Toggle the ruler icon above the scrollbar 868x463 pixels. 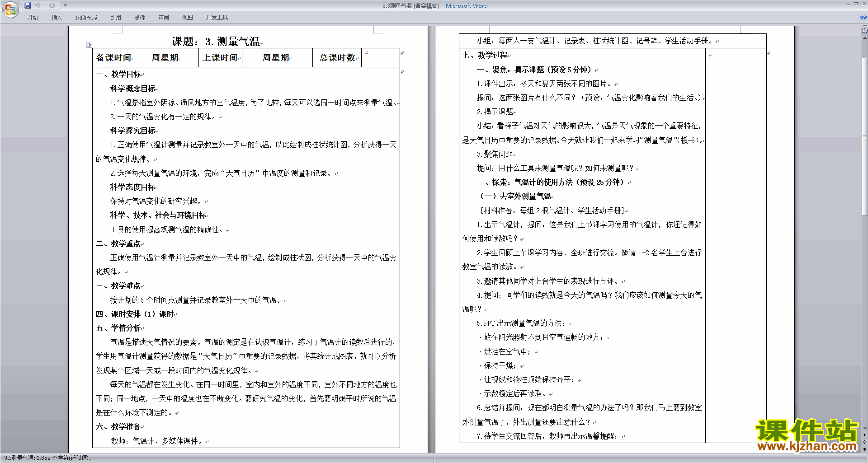click(x=865, y=31)
